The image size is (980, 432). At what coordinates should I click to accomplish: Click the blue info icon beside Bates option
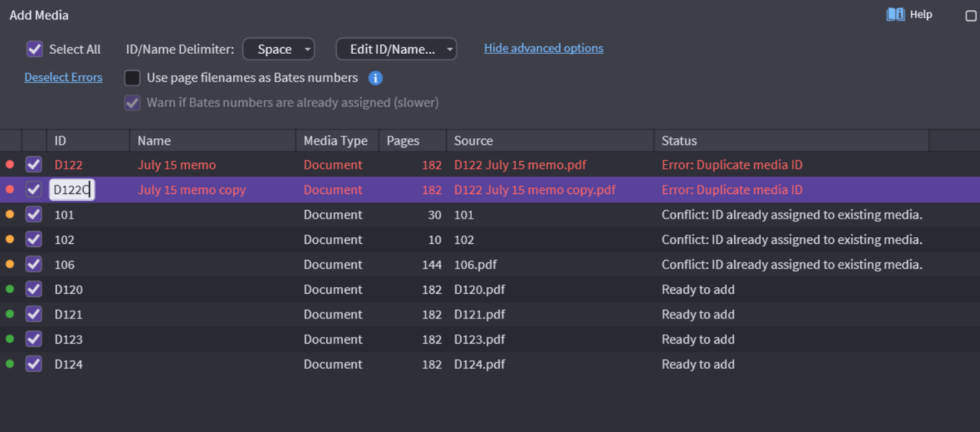(x=375, y=78)
